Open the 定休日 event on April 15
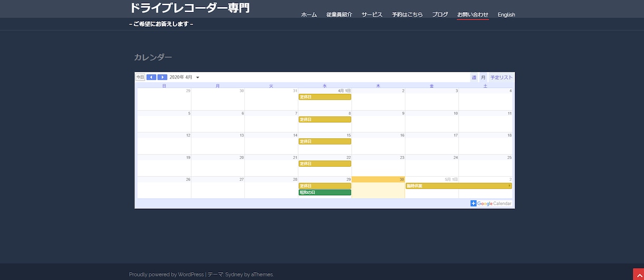644x280 pixels. [325, 141]
